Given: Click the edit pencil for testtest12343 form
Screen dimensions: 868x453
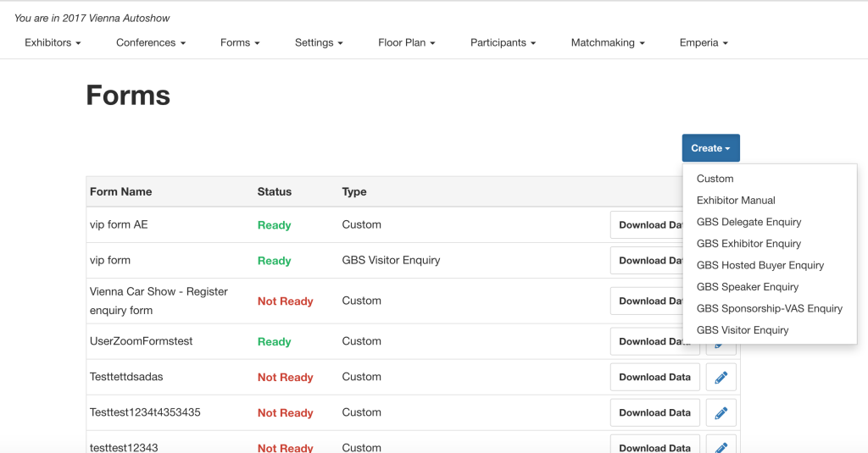Looking at the screenshot, I should pos(721,445).
